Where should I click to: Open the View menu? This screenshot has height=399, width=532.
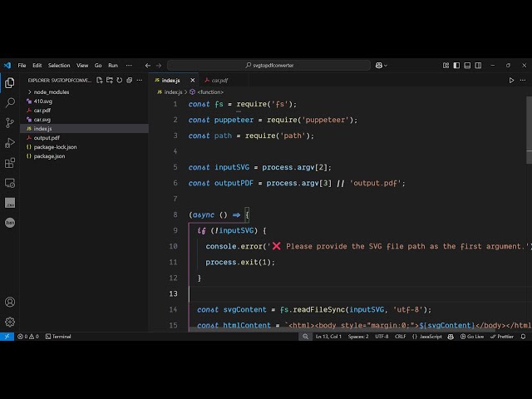coord(82,66)
